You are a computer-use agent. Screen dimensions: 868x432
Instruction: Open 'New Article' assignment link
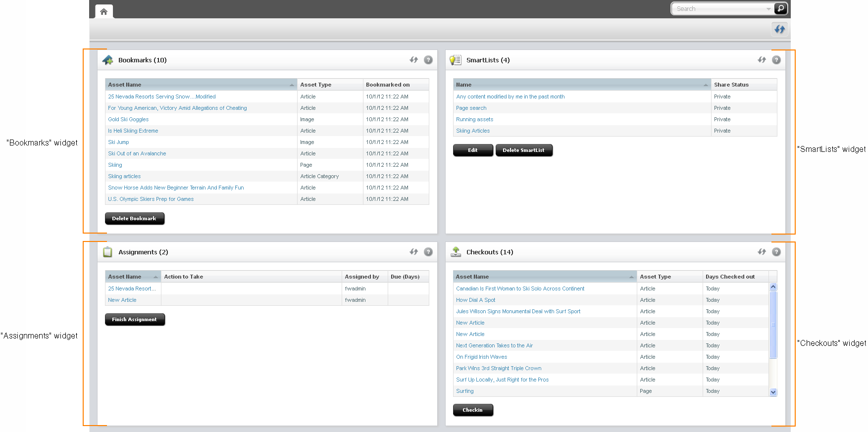[x=122, y=300]
